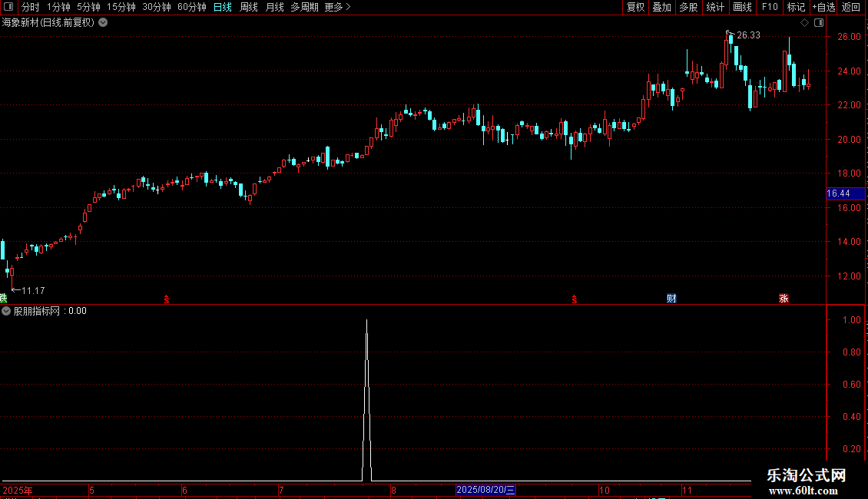
Task: Select the 15分钟 period tab
Action: pos(121,7)
